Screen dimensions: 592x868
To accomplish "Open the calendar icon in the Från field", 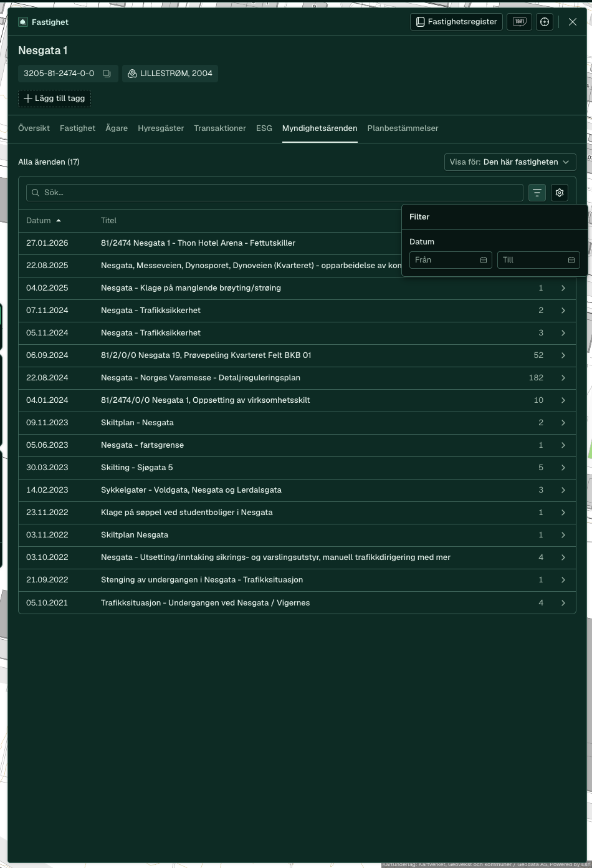I will (x=484, y=260).
